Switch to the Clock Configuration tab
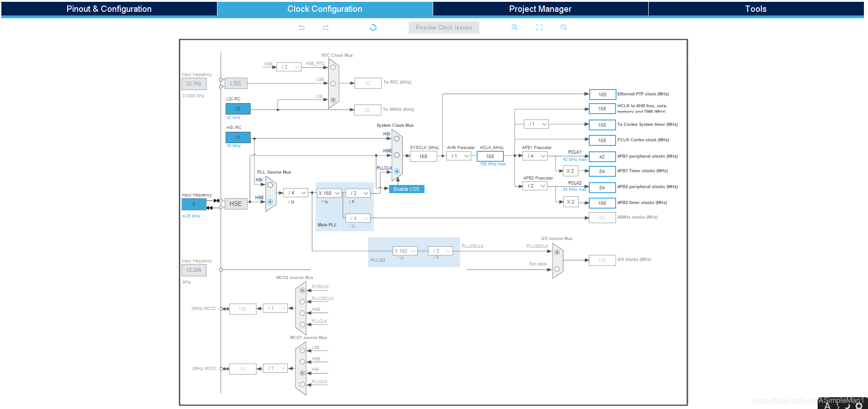This screenshot has width=868, height=409. [325, 9]
